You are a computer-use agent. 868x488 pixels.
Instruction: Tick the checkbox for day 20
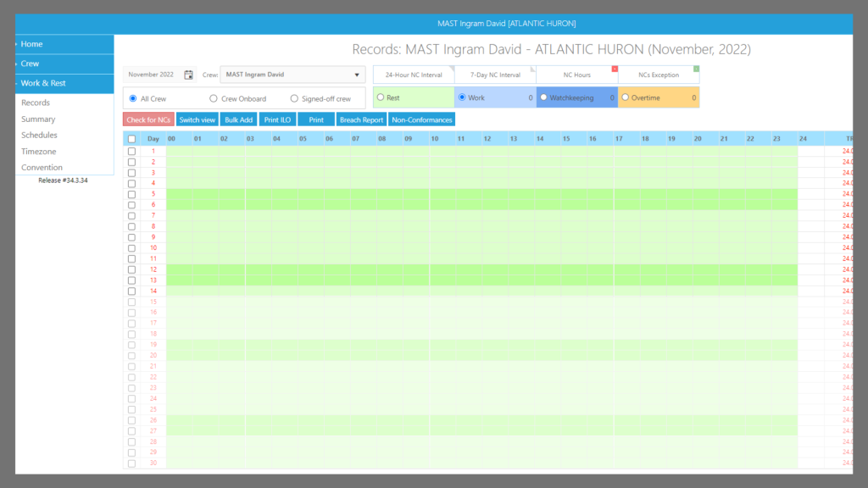point(131,356)
